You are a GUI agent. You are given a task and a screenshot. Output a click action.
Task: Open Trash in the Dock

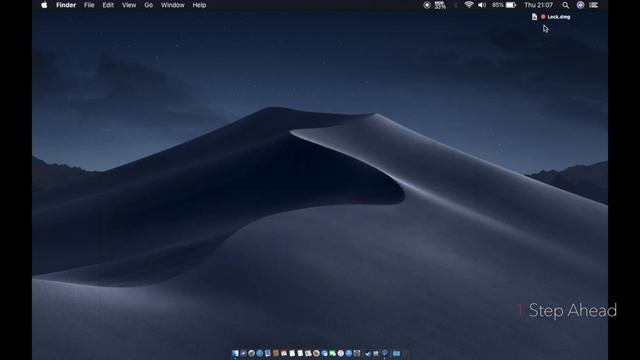pos(405,353)
